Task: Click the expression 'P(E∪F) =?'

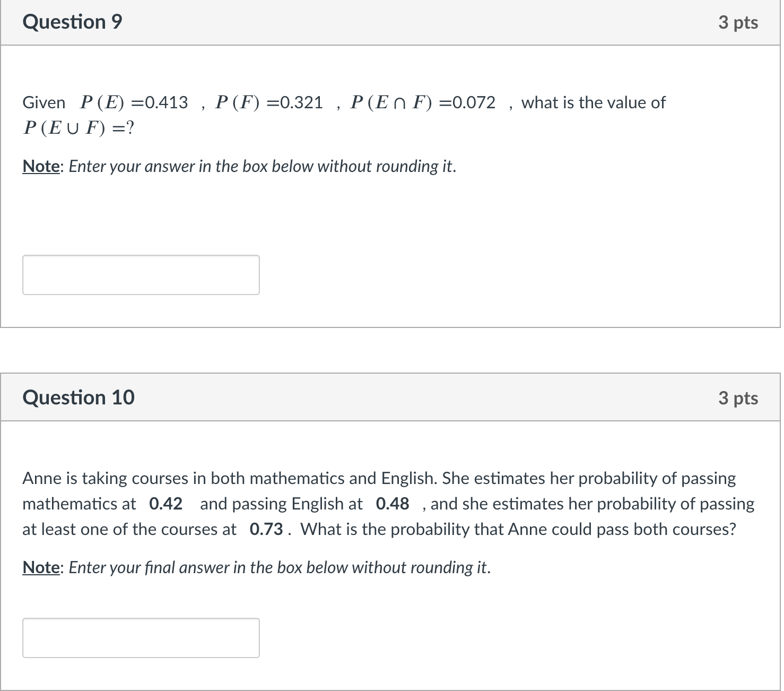Action: pos(79,127)
